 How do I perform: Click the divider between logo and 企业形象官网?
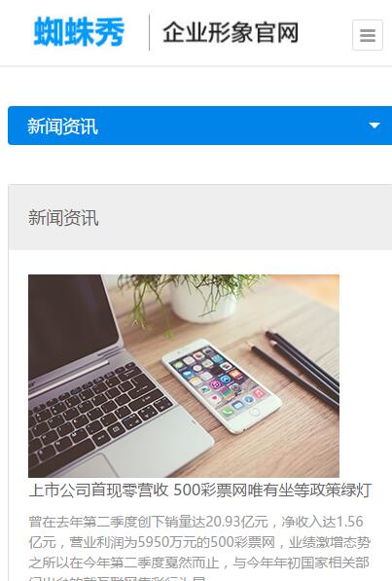coord(150,32)
